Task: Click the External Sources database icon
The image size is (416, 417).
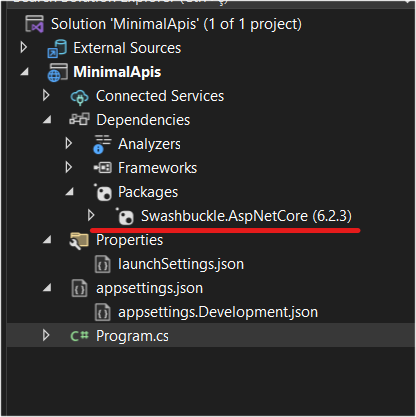Action: [x=57, y=48]
